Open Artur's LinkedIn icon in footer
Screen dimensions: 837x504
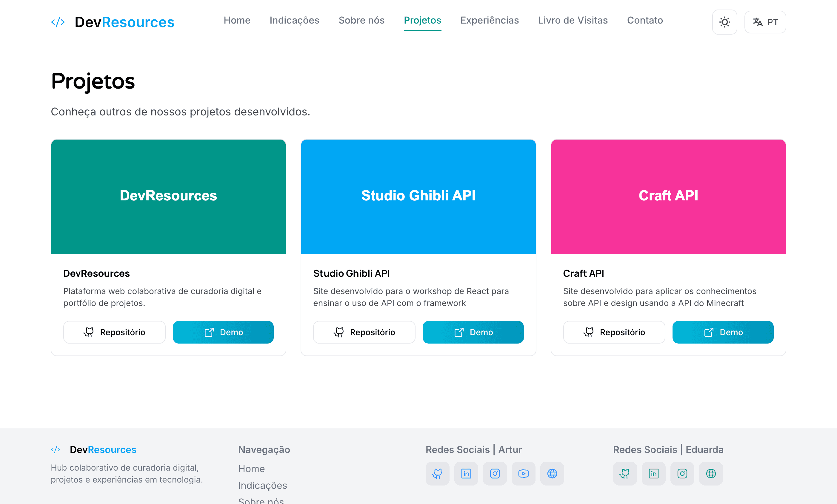(466, 474)
